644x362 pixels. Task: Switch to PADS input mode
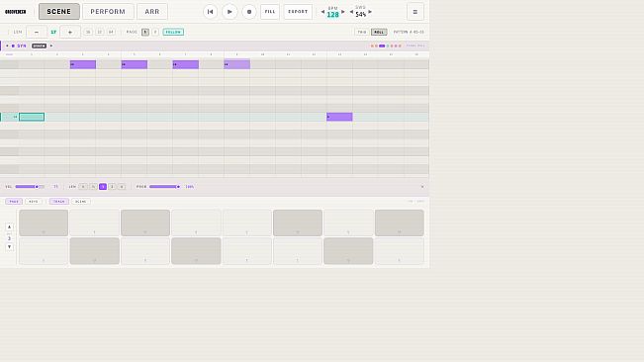point(14,202)
